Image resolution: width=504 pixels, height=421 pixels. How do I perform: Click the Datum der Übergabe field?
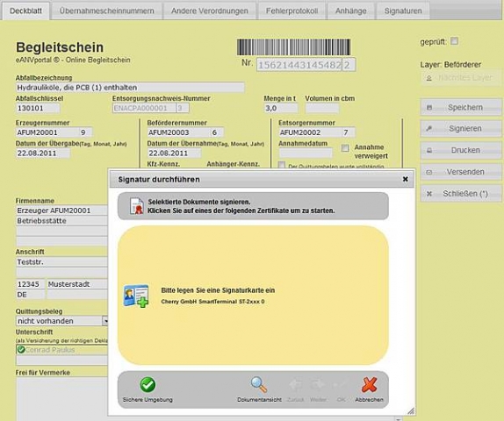pos(43,153)
